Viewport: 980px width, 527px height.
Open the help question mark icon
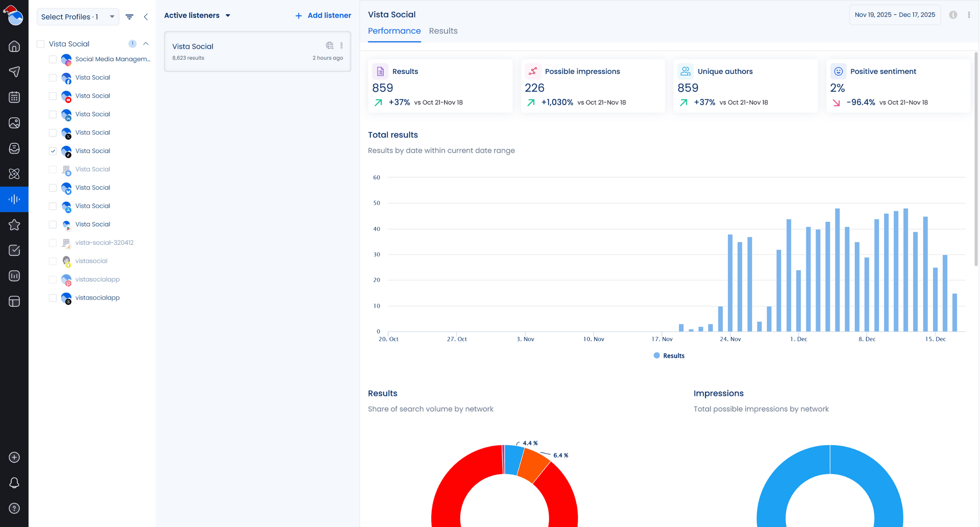click(14, 508)
